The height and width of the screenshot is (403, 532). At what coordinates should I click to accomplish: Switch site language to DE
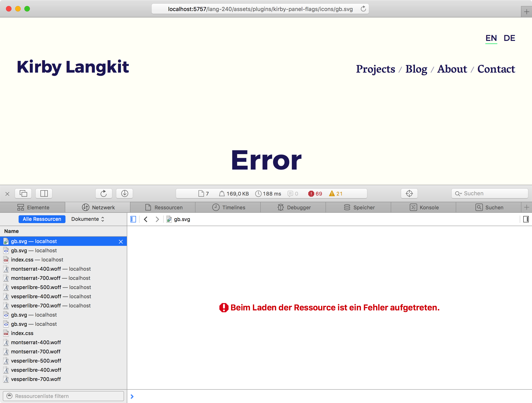[x=509, y=38]
